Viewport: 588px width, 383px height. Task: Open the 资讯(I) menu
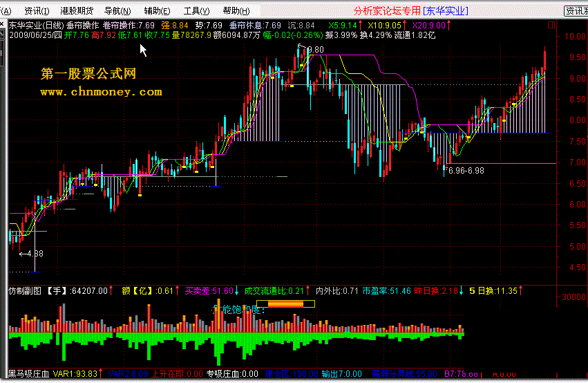click(x=37, y=11)
